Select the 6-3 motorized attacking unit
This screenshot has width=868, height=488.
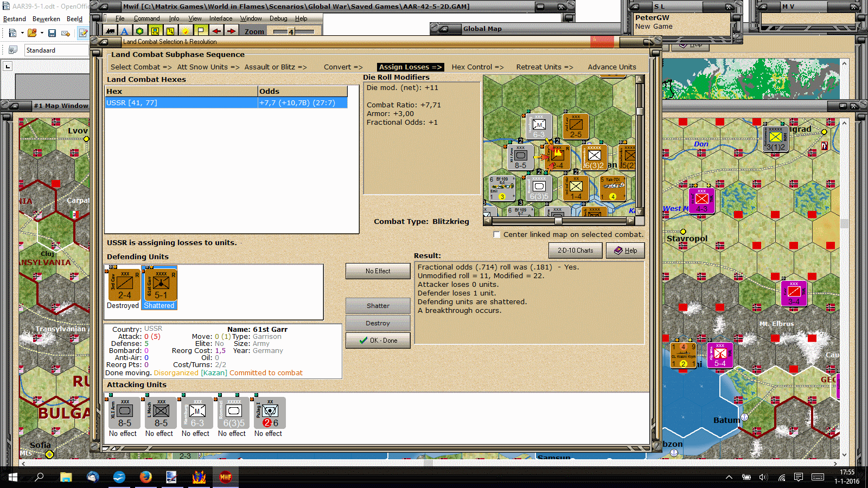click(x=197, y=414)
